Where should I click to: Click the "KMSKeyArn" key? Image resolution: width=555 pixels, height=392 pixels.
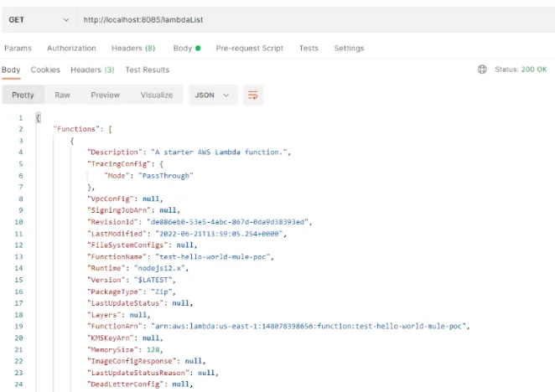click(x=111, y=338)
